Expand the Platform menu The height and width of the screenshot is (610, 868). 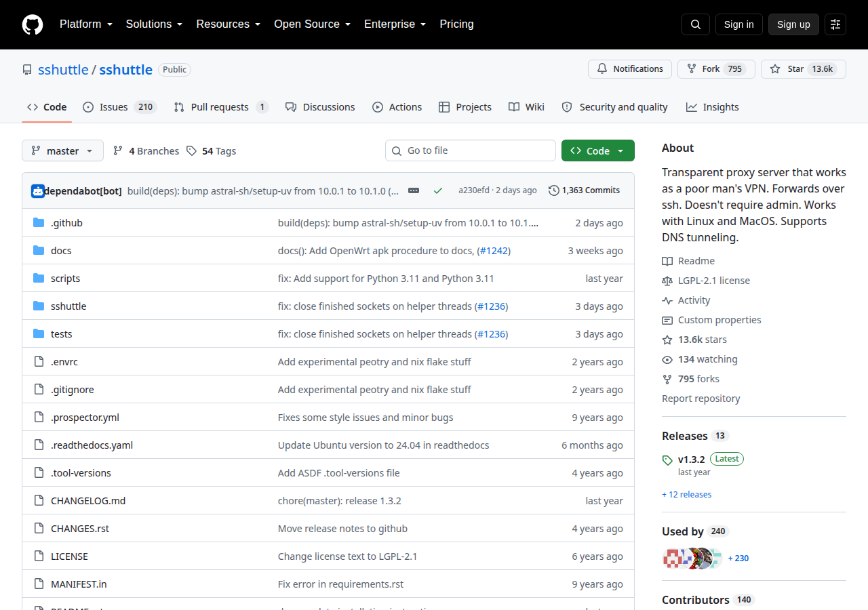click(x=85, y=24)
